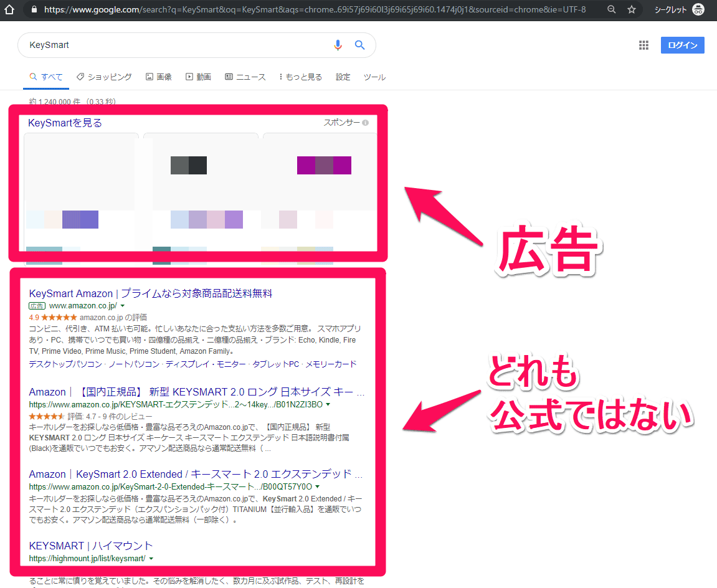The image size is (717, 588).
Task: Bookmark this page with the star icon
Action: click(632, 9)
